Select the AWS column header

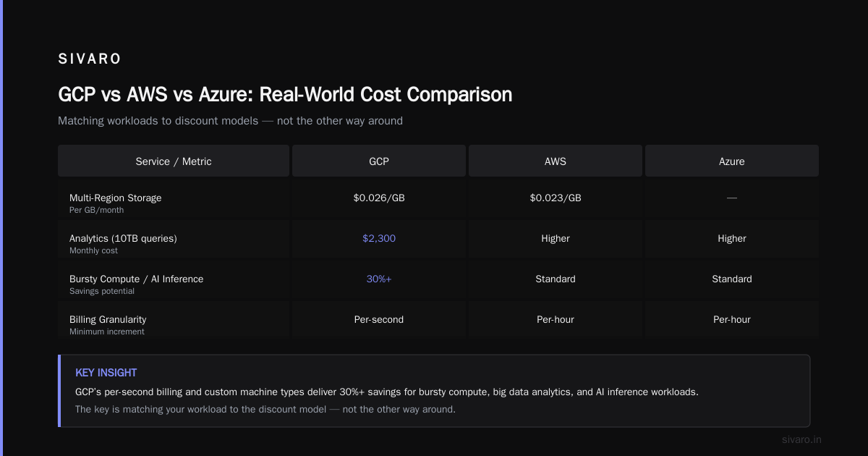coord(556,161)
